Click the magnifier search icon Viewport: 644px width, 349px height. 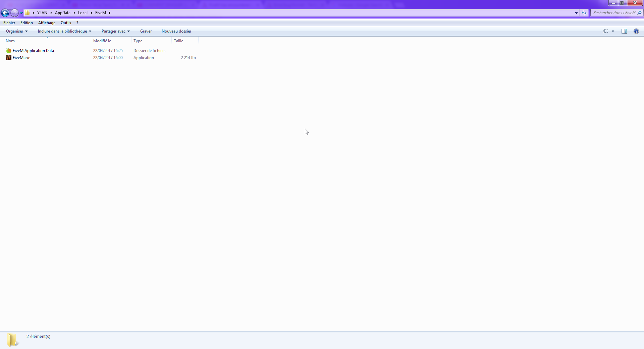coord(639,13)
